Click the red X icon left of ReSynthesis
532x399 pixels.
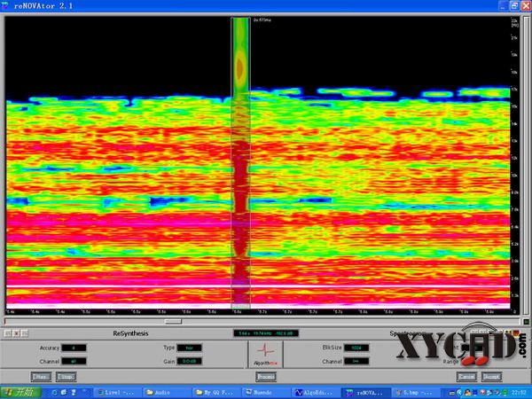(16, 333)
